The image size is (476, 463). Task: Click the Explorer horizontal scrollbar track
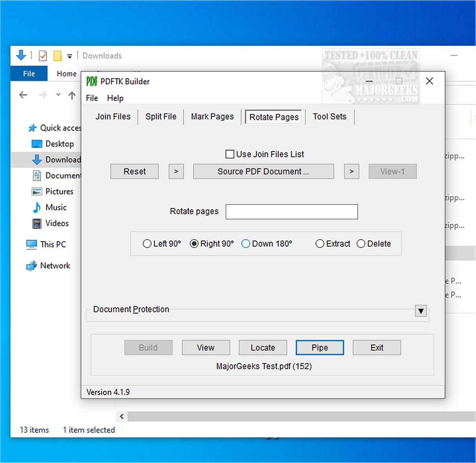[301, 416]
